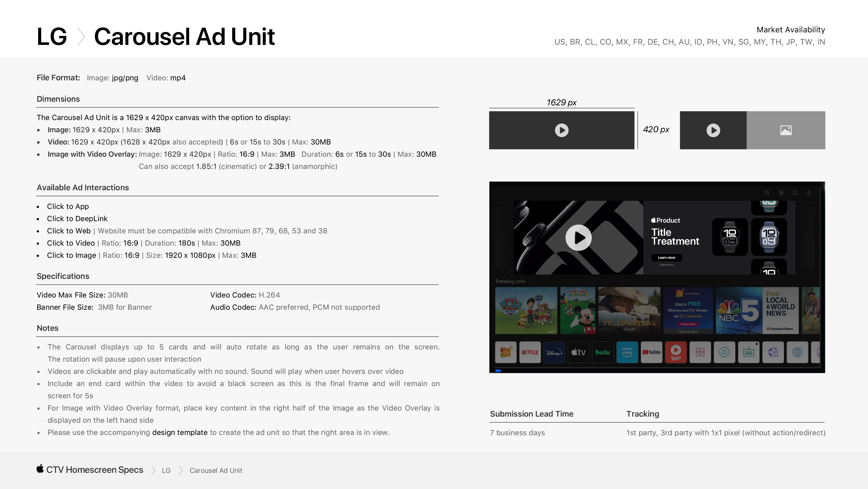Click the search magnifier icon in TV mockup
This screenshot has width=868, height=489.
click(767, 192)
